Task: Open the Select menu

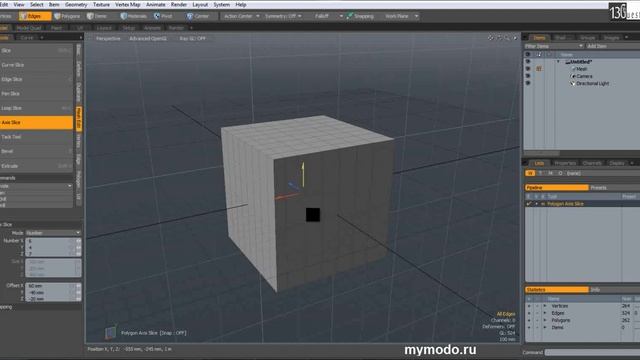Action: [36, 4]
